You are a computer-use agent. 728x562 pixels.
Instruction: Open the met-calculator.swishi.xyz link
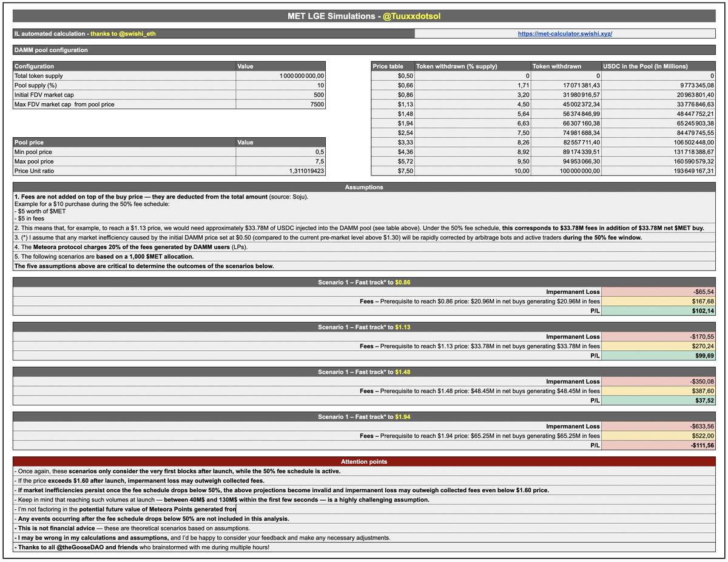coord(565,34)
